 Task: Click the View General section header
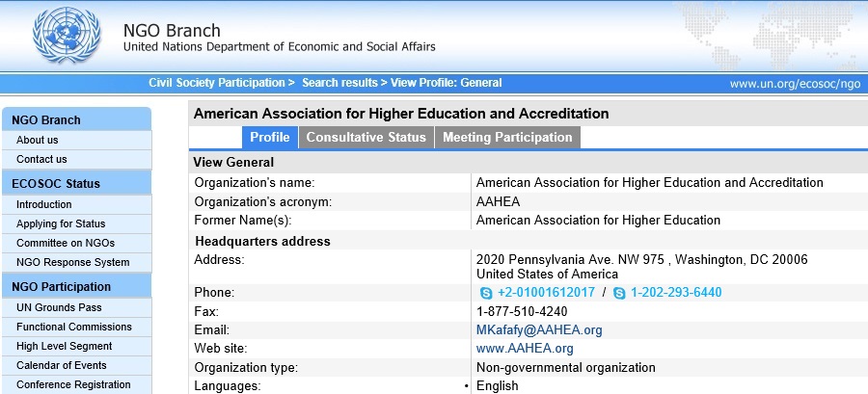tap(233, 163)
